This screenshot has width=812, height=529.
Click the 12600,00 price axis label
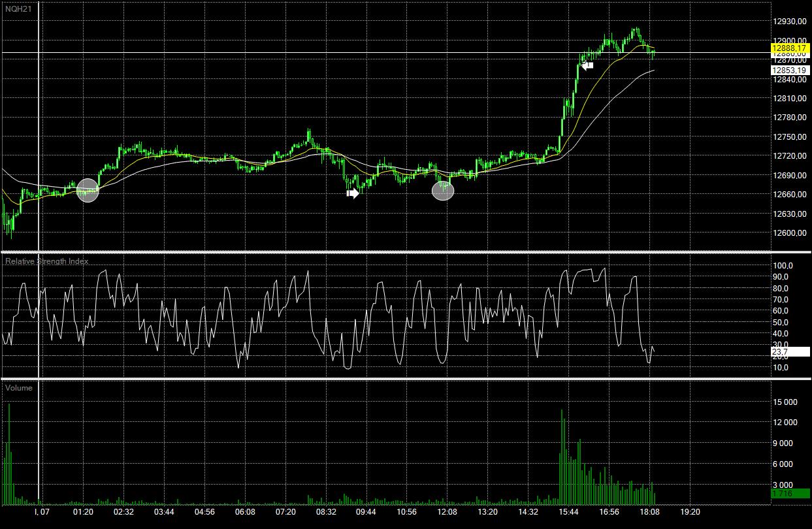789,233
